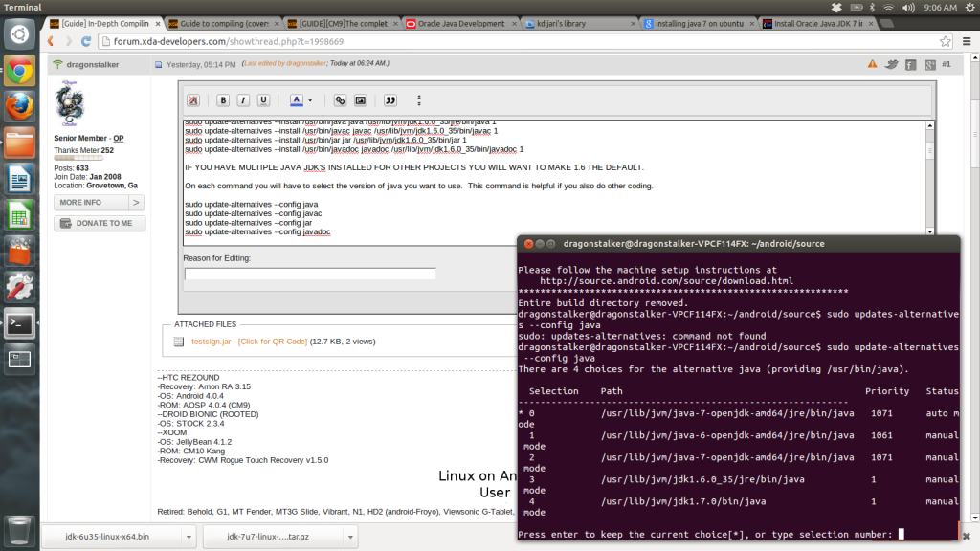Wrap text in quote tags icon
980x551 pixels.
click(390, 100)
